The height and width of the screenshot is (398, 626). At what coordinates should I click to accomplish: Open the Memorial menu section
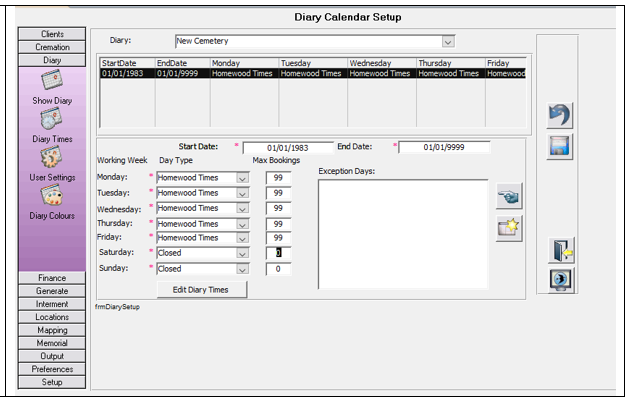52,343
